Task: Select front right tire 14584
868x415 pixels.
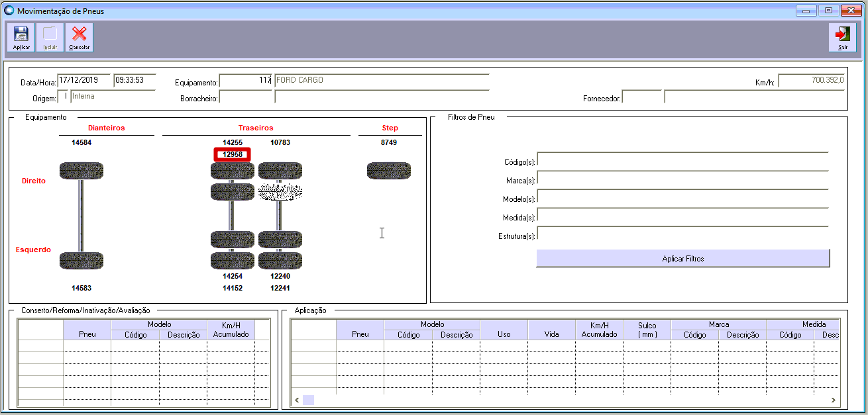Action: (x=81, y=171)
